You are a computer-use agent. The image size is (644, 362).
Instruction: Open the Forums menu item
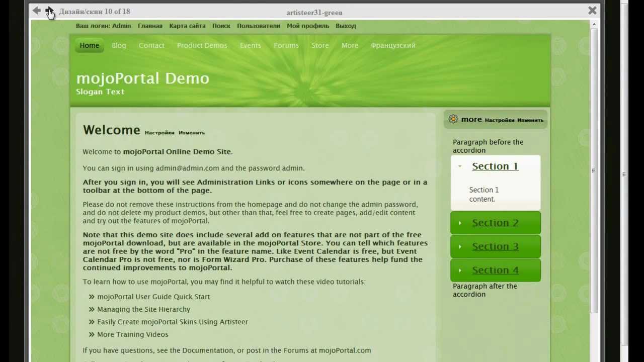[286, 45]
